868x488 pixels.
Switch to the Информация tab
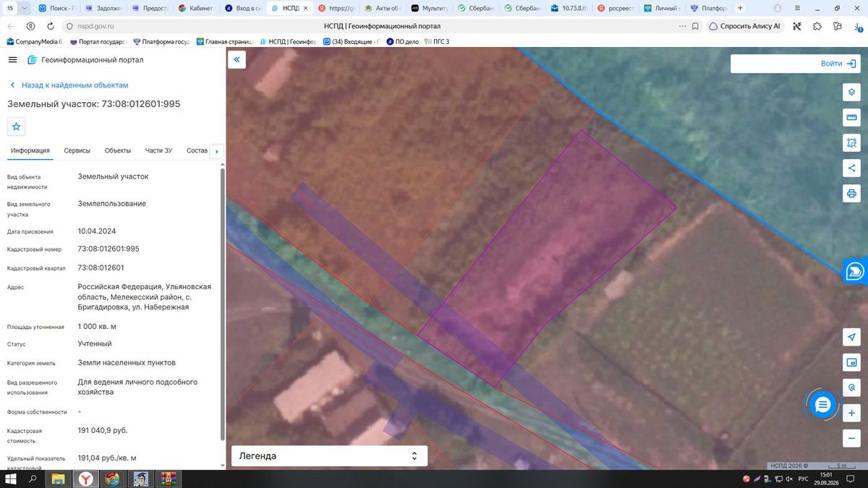point(30,150)
